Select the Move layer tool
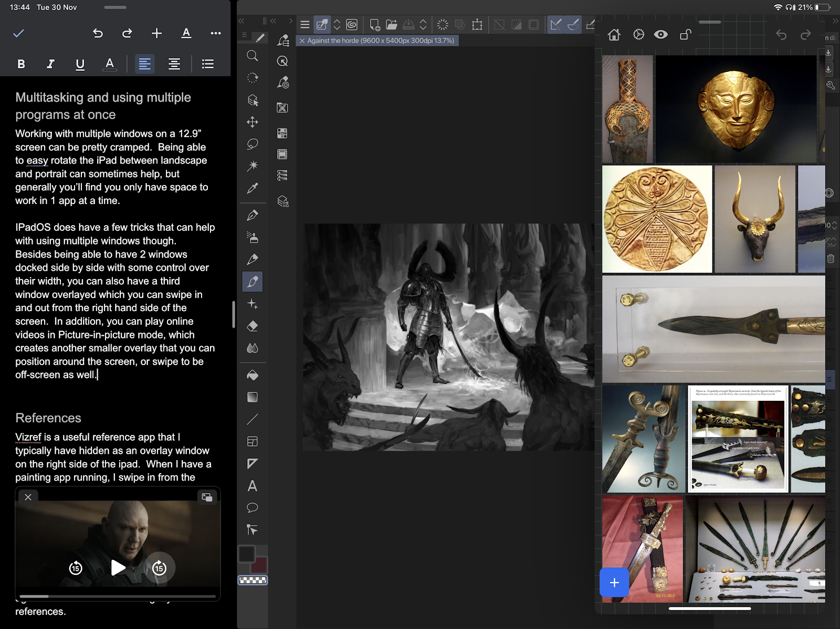840x629 pixels. click(253, 122)
